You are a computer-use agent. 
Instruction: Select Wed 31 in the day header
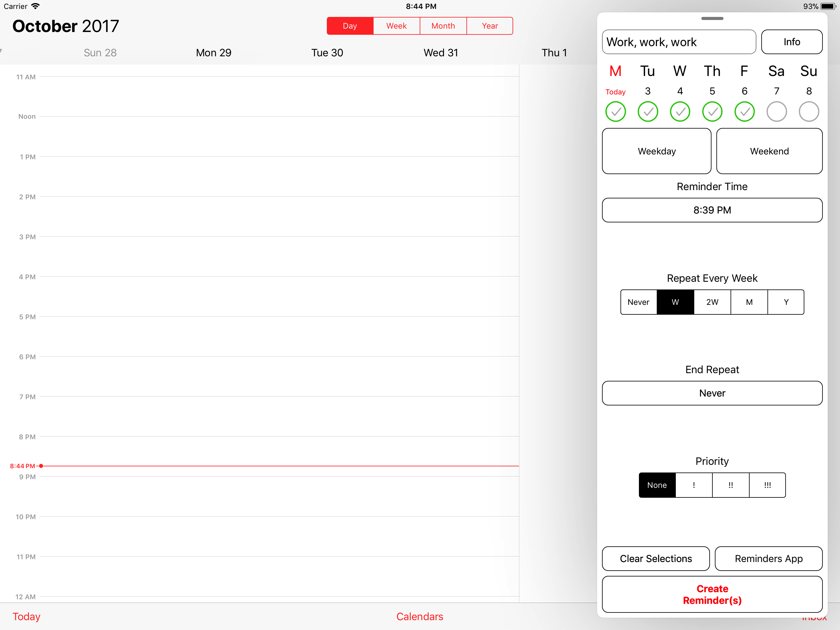[441, 52]
